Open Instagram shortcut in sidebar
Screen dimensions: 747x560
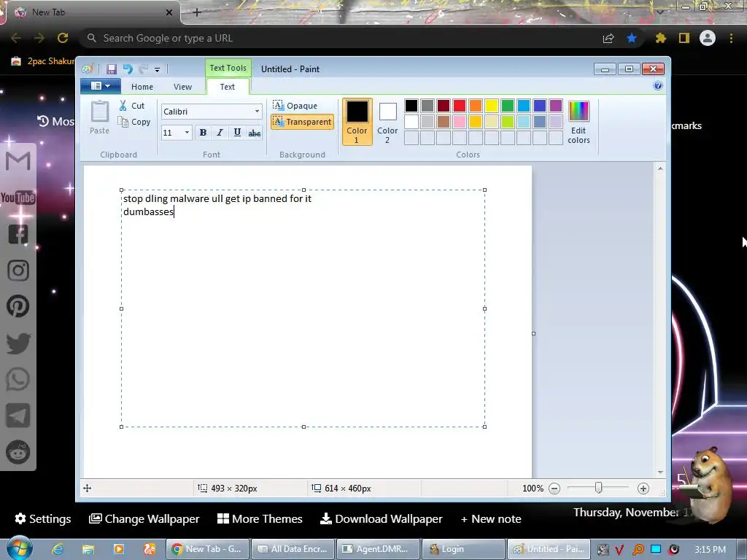(18, 270)
